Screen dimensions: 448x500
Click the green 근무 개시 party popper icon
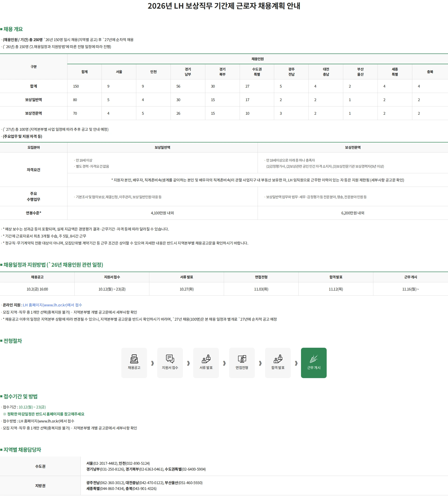click(314, 359)
